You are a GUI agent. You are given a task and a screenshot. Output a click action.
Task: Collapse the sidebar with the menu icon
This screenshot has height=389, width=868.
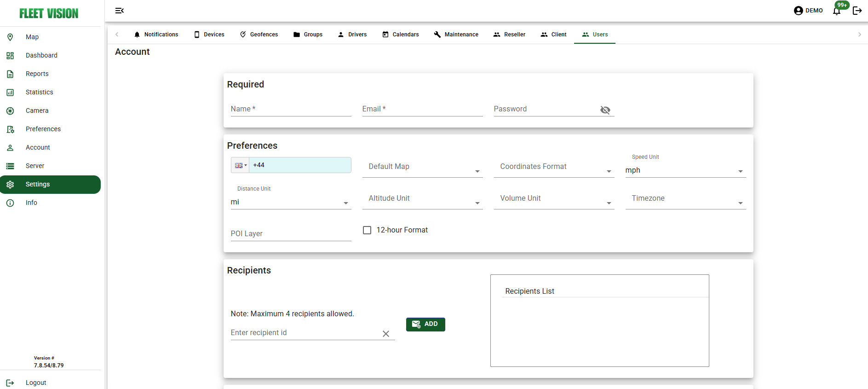(x=120, y=11)
